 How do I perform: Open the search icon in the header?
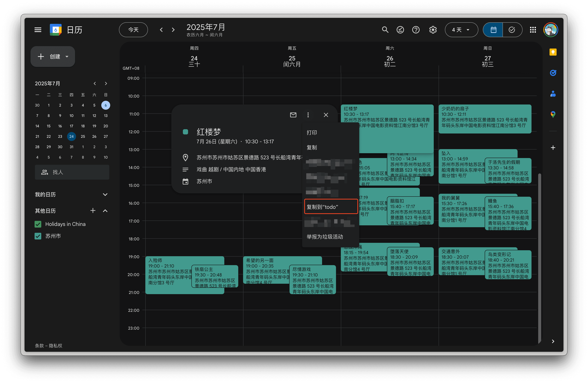click(x=385, y=30)
